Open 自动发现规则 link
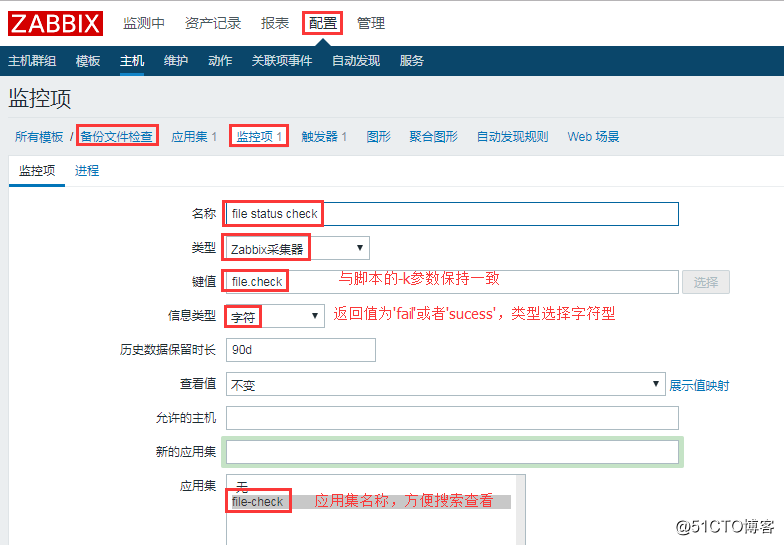 click(512, 136)
